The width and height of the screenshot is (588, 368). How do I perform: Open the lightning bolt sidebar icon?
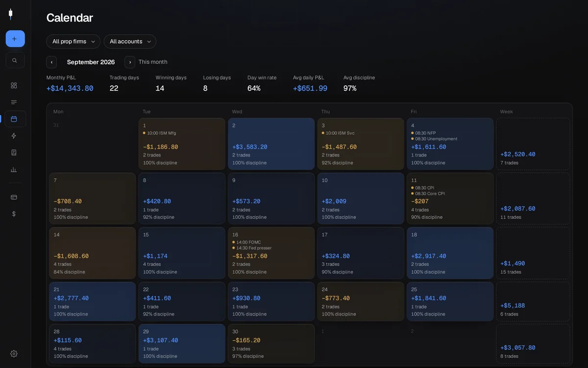coord(14,136)
